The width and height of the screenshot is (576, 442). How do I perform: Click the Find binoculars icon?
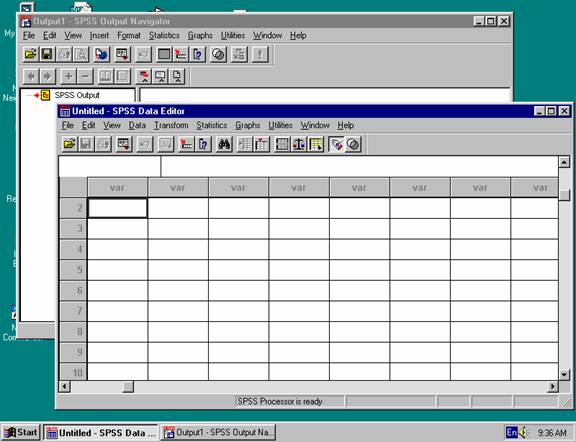point(224,144)
